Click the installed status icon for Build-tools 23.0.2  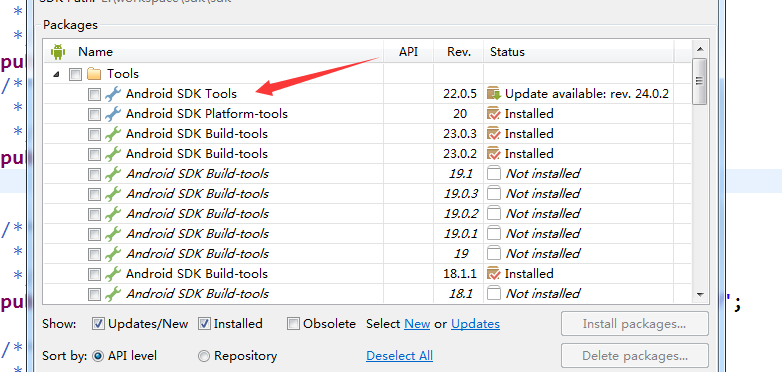(494, 154)
